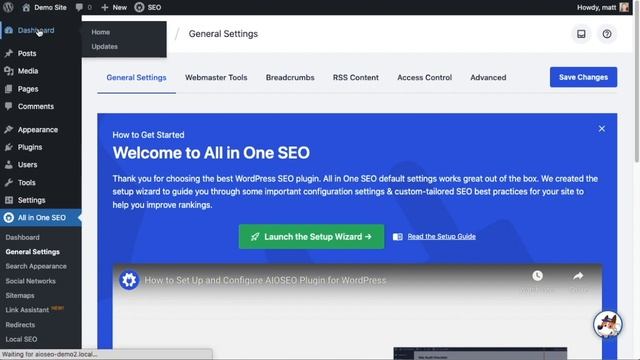Open Users menu label
640x360 pixels.
pyautogui.click(x=27, y=165)
